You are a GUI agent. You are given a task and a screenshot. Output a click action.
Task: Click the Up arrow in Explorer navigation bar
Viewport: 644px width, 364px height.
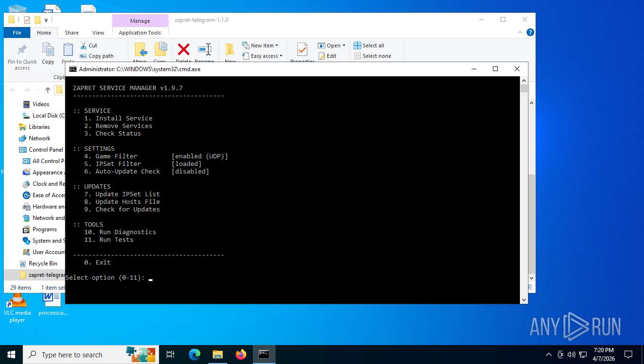tap(48, 90)
